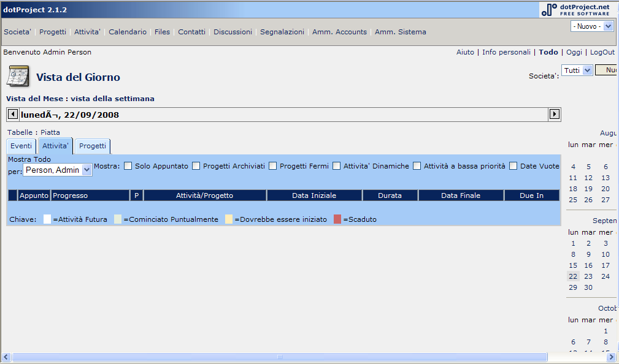Click the calendar icon beside Vista del Giorno
The height and width of the screenshot is (364, 619).
tap(18, 77)
